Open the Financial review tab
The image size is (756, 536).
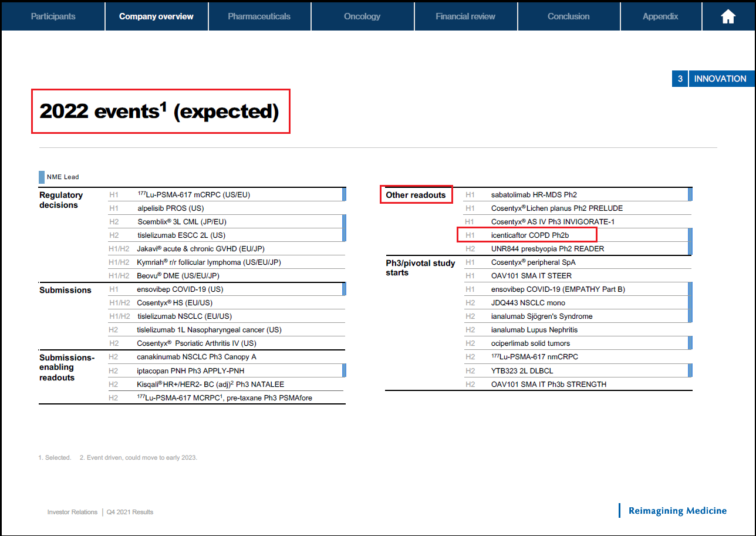[465, 16]
